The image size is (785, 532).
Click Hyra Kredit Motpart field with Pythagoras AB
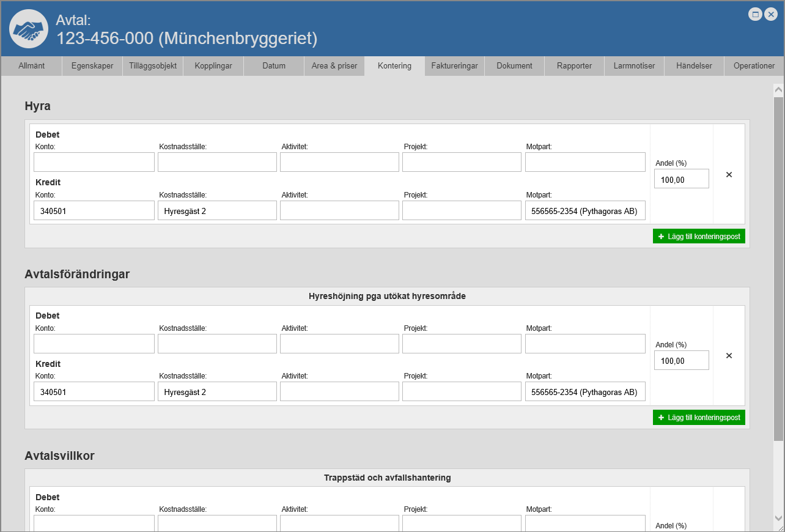[x=585, y=211]
